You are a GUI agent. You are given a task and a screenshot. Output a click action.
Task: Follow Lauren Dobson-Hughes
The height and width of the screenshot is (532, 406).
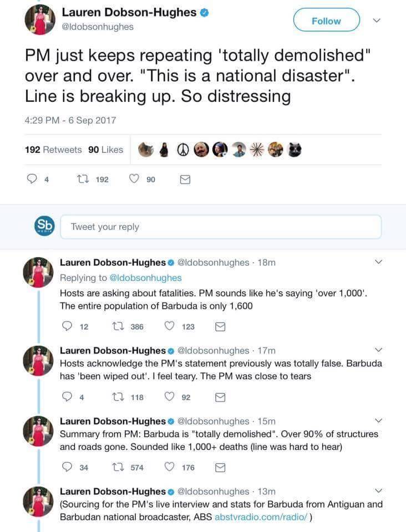pos(326,21)
